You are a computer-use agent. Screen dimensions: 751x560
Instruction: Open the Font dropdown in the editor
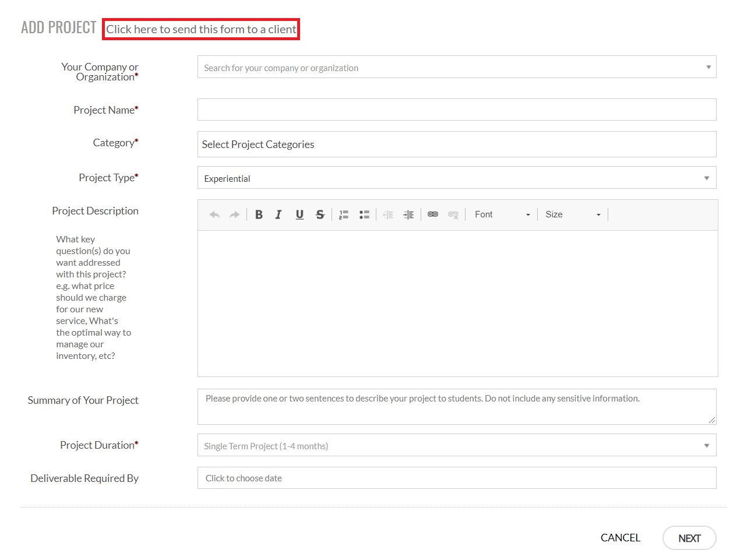(x=501, y=214)
